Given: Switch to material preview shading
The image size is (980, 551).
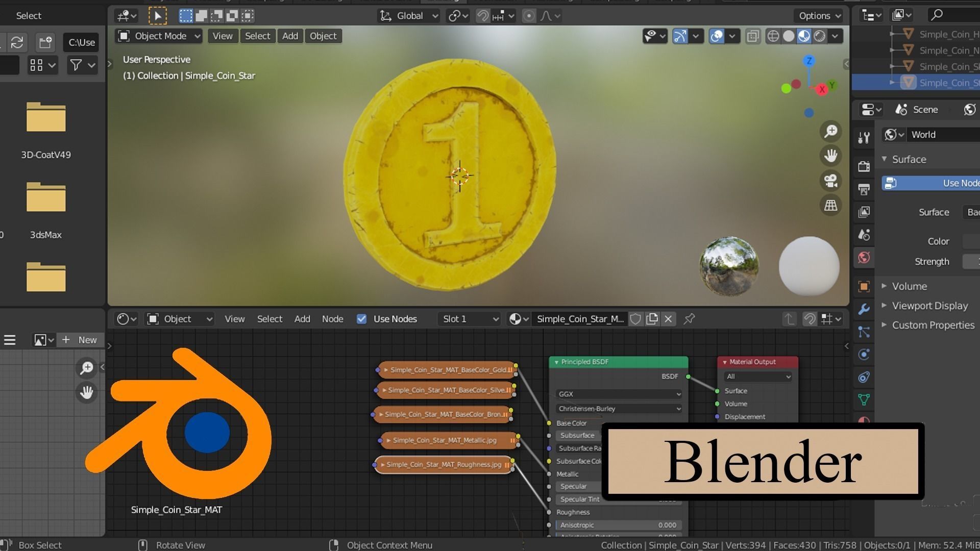Looking at the screenshot, I should [x=804, y=36].
